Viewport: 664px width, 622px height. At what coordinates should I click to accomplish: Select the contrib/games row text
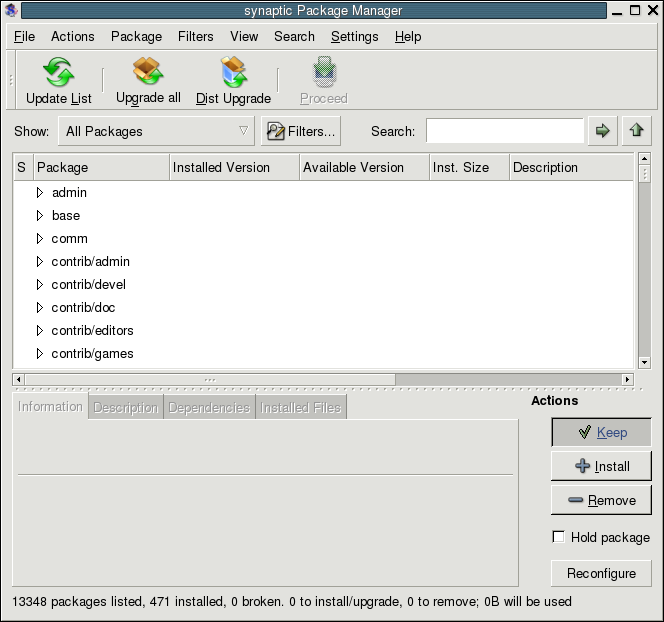[x=92, y=354]
